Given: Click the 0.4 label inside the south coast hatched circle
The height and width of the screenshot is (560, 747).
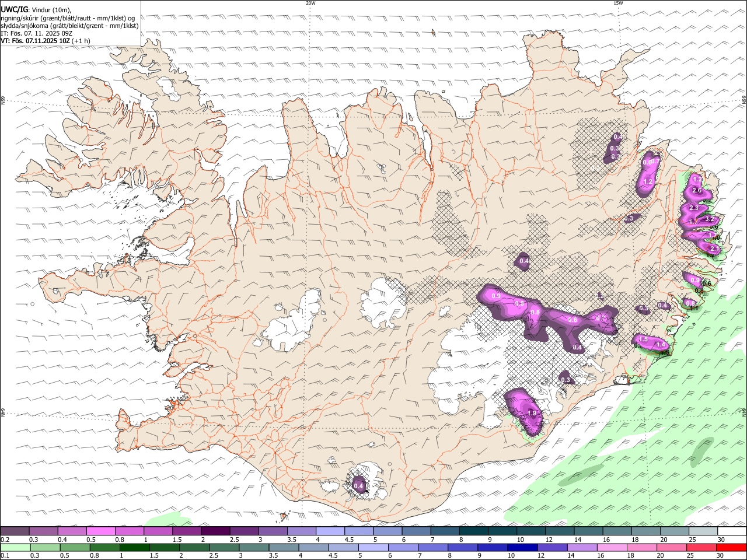Looking at the screenshot, I should pyautogui.click(x=358, y=486).
